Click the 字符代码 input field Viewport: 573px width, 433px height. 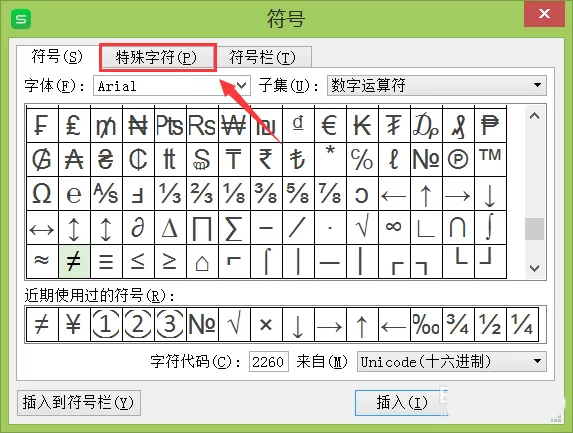(x=269, y=362)
